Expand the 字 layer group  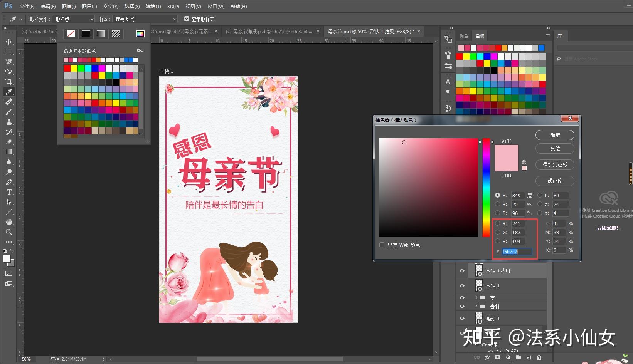[476, 297]
